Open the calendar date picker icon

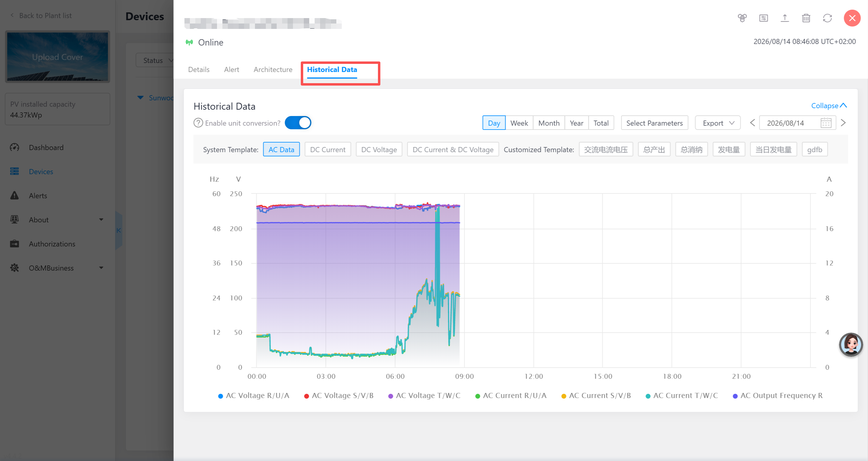click(826, 123)
